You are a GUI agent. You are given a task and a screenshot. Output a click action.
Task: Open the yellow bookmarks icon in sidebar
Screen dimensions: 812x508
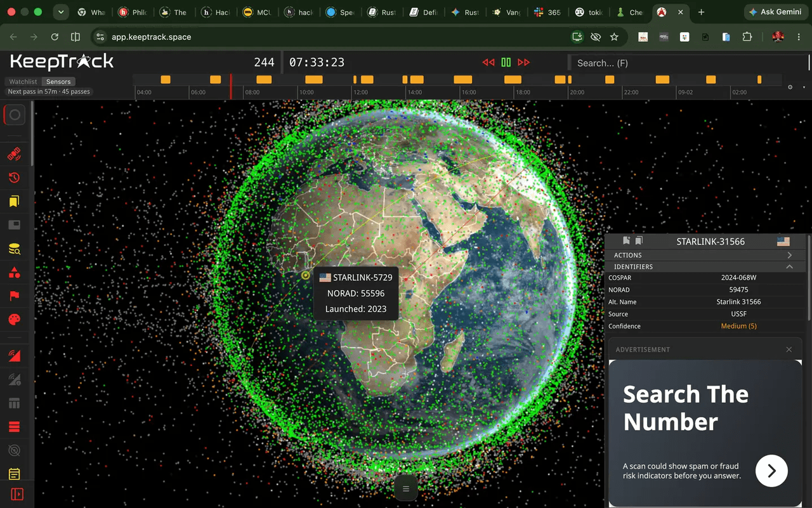tap(14, 201)
